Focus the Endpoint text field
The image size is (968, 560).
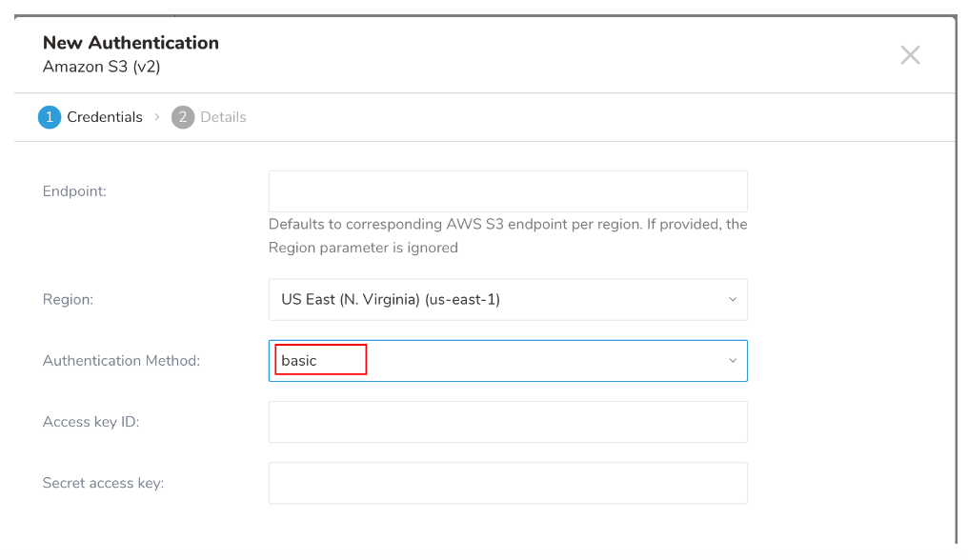pyautogui.click(x=507, y=191)
